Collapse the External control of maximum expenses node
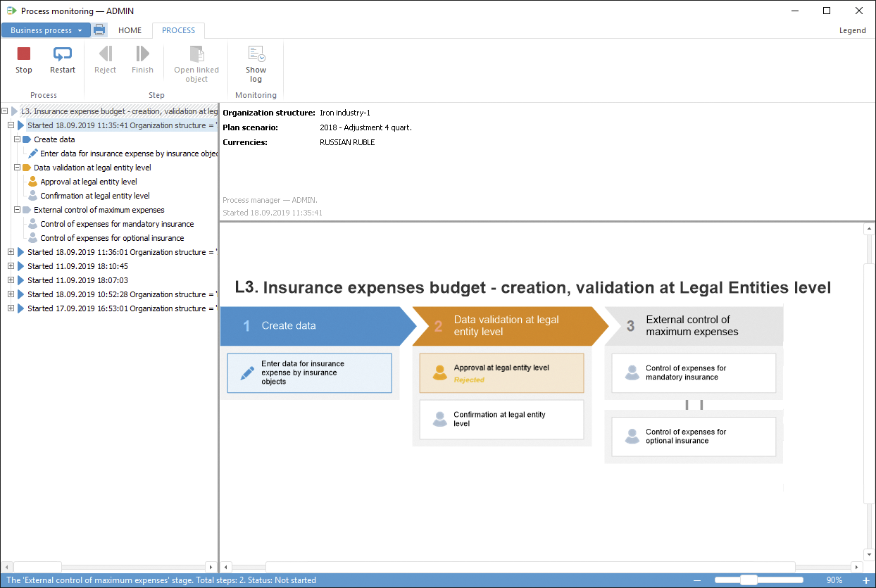Screen dimensions: 876x588 pyautogui.click(x=18, y=210)
